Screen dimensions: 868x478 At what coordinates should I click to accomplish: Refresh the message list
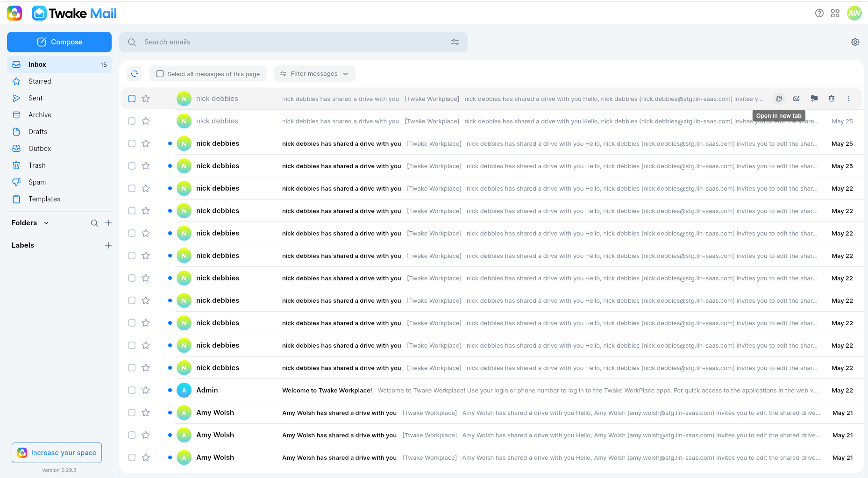click(135, 73)
